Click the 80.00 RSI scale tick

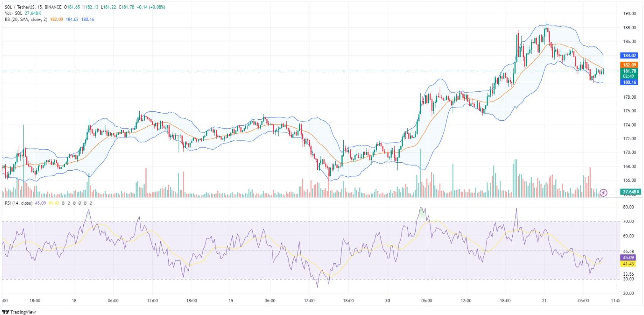coord(628,207)
